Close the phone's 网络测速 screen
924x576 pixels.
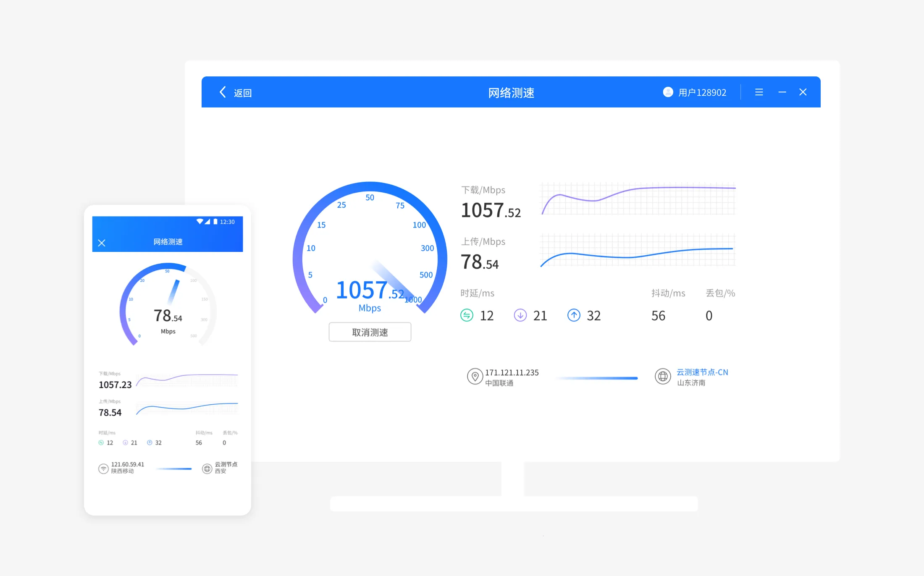(x=102, y=243)
